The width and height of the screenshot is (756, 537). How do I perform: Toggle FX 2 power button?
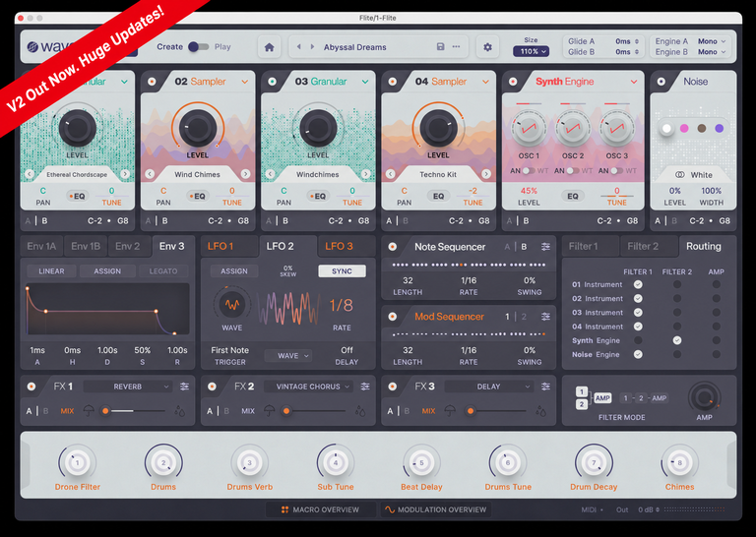[x=212, y=387]
